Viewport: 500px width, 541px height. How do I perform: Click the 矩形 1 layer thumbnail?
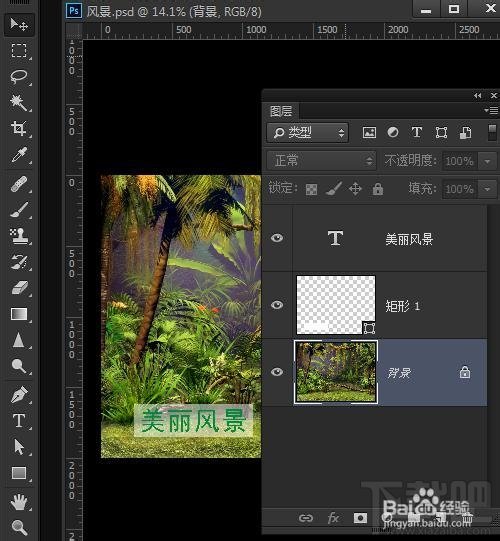pyautogui.click(x=336, y=305)
